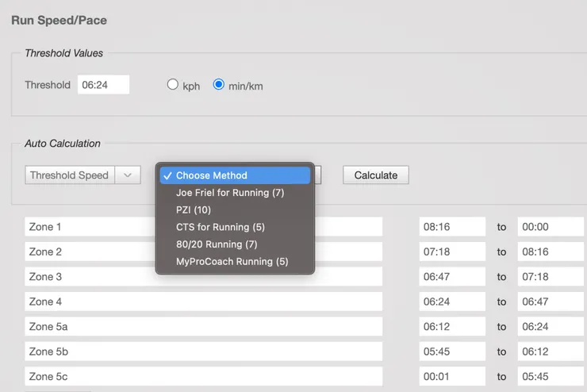Click Zone 3 end pace 07:18
The width and height of the screenshot is (587, 392).
point(551,276)
